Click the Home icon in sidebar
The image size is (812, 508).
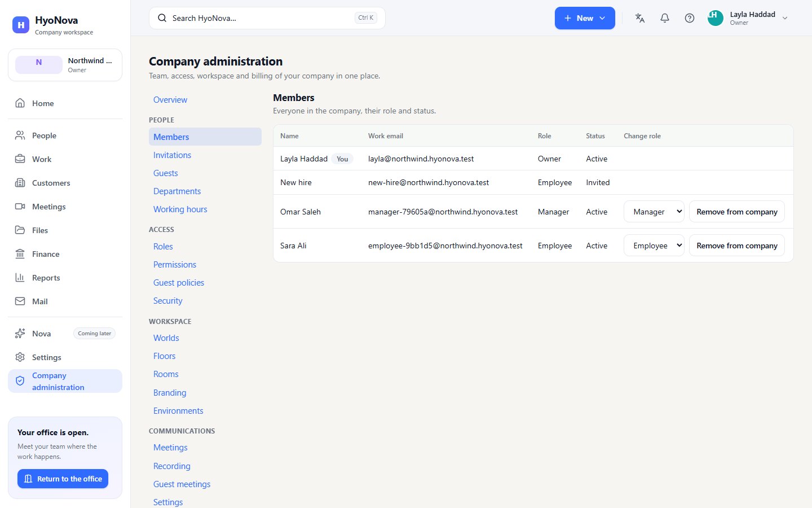20,103
